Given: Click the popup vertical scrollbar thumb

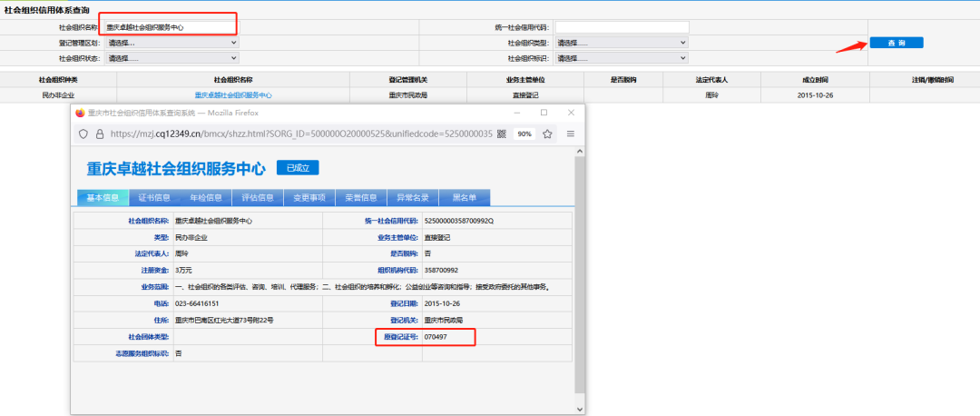Looking at the screenshot, I should point(579,275).
